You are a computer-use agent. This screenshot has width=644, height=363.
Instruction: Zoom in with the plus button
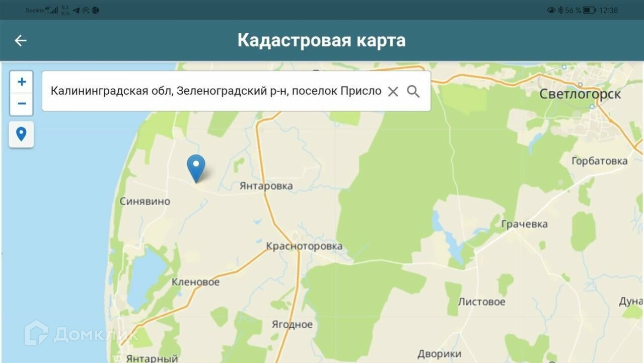pyautogui.click(x=22, y=82)
